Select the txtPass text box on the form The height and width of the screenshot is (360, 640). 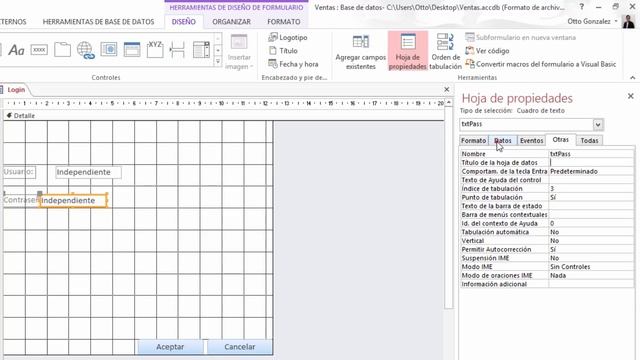(x=73, y=200)
